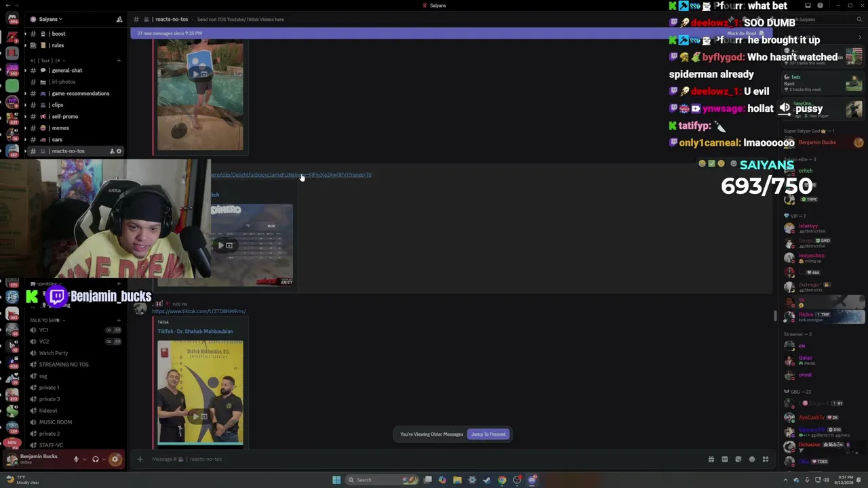Open weather widget showing 77°F

click(x=23, y=480)
